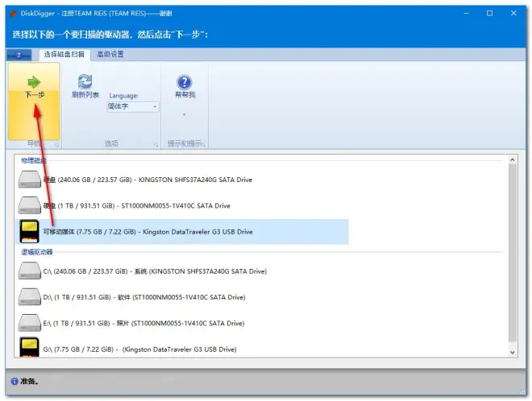Switch to the 高级设置 tab
The image size is (532, 401).
[110, 54]
